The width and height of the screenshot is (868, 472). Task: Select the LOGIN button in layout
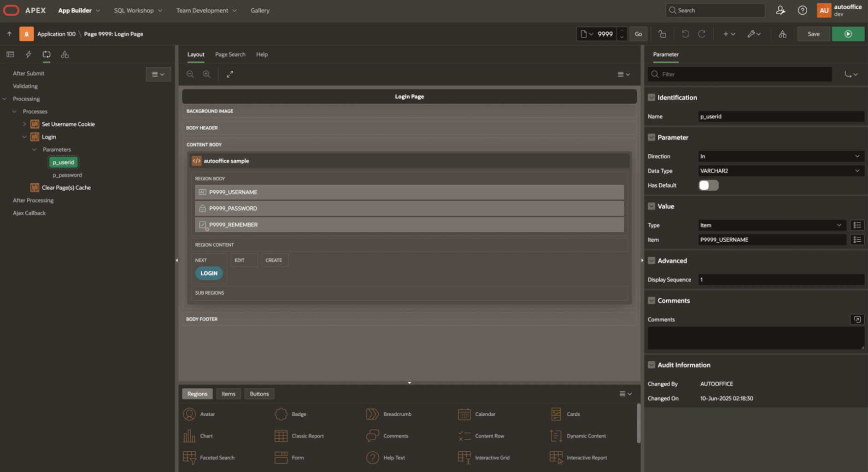point(209,273)
